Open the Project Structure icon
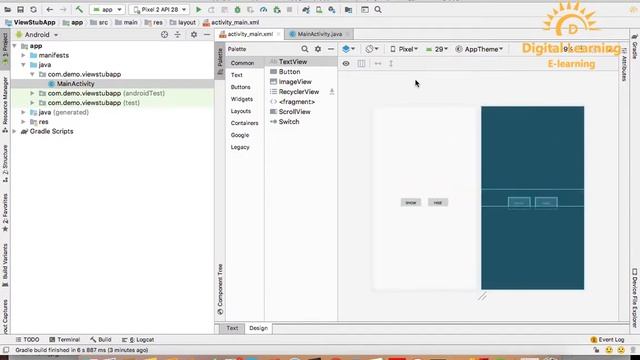This screenshot has height=360, width=640. [x=348, y=9]
